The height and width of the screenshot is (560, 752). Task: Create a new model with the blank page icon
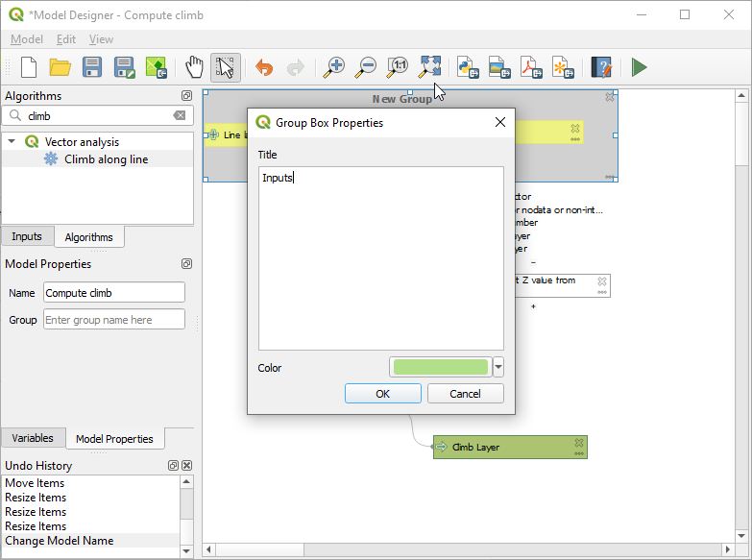[x=29, y=67]
